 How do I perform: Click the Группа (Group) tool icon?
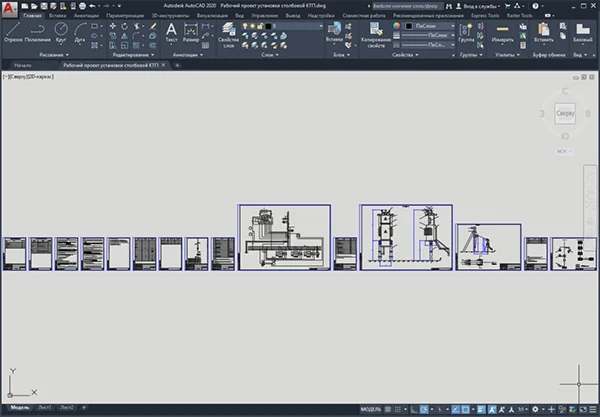pos(466,32)
